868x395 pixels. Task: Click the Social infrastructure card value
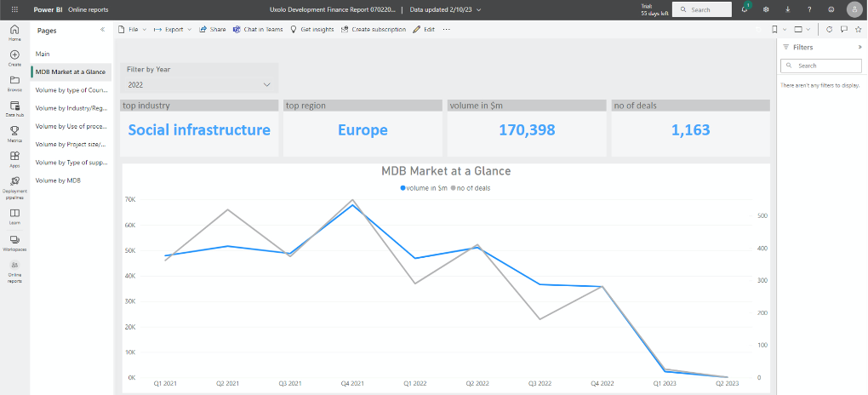[x=199, y=129]
